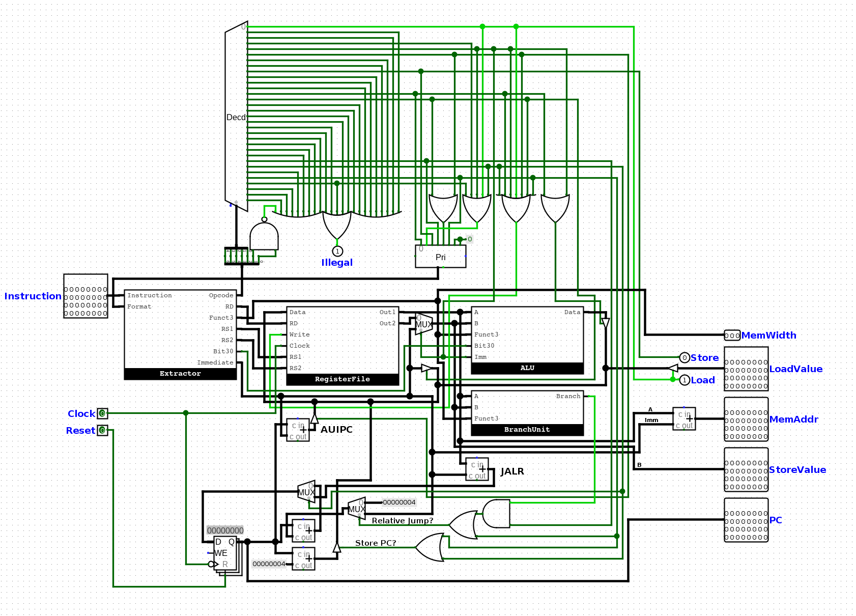Viewport: 856px width, 616px height.
Task: Click the AUIPC label
Action: (x=336, y=430)
